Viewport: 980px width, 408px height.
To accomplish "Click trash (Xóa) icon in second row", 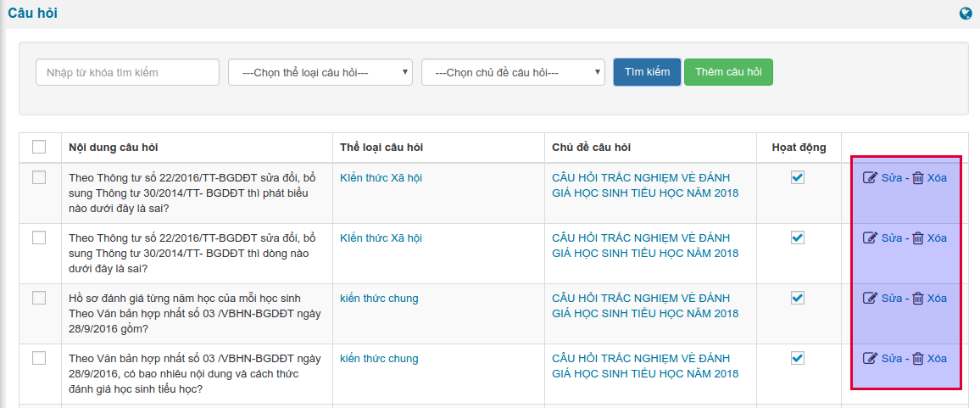I will tap(917, 238).
